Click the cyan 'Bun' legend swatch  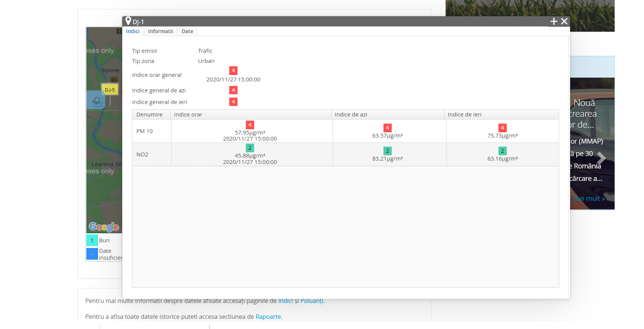(x=92, y=240)
